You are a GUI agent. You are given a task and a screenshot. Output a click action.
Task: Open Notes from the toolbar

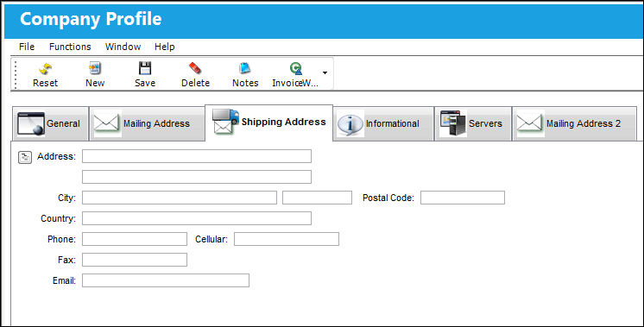[x=245, y=75]
